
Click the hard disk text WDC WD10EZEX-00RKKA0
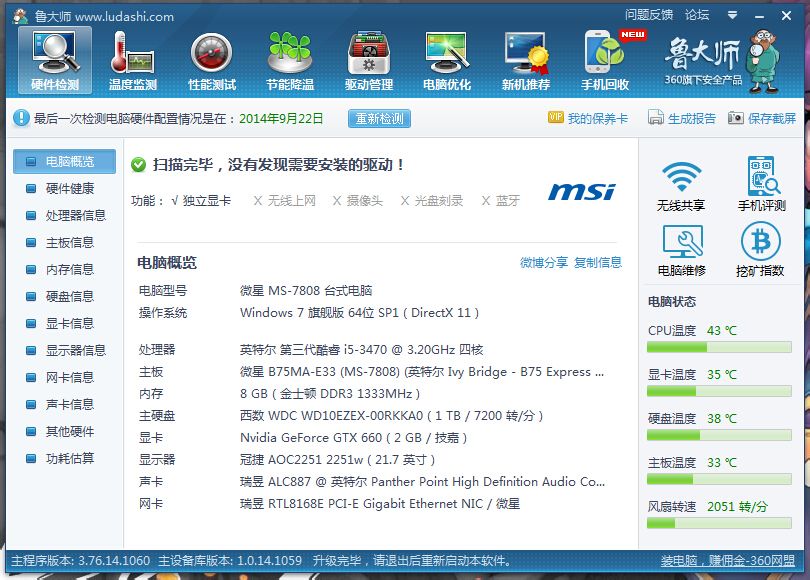pyautogui.click(x=346, y=416)
